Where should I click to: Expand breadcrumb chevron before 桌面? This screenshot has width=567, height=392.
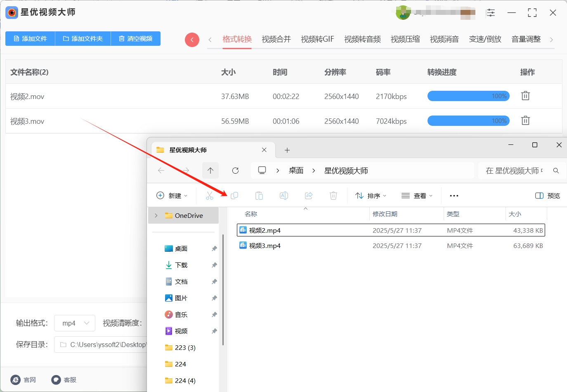[x=278, y=170]
